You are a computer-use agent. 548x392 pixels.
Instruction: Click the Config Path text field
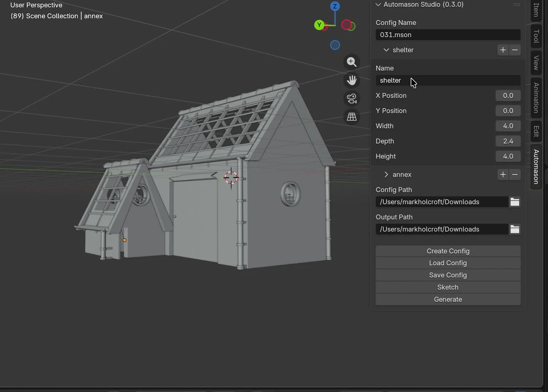click(x=442, y=202)
